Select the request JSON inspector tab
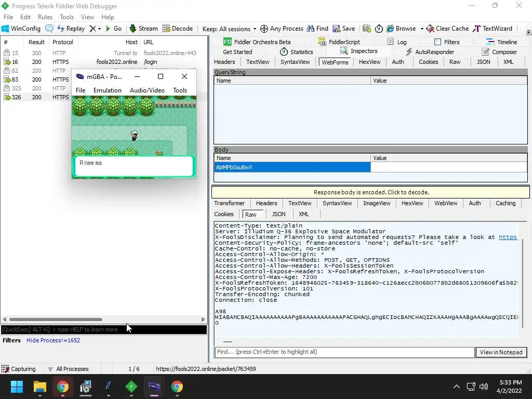532x399 pixels. (483, 62)
